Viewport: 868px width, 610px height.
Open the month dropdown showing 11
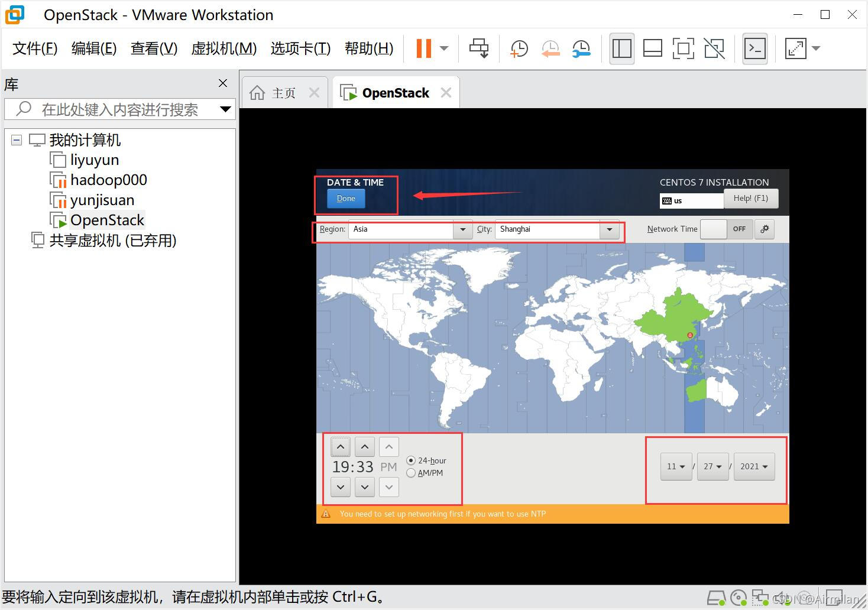[x=676, y=466]
